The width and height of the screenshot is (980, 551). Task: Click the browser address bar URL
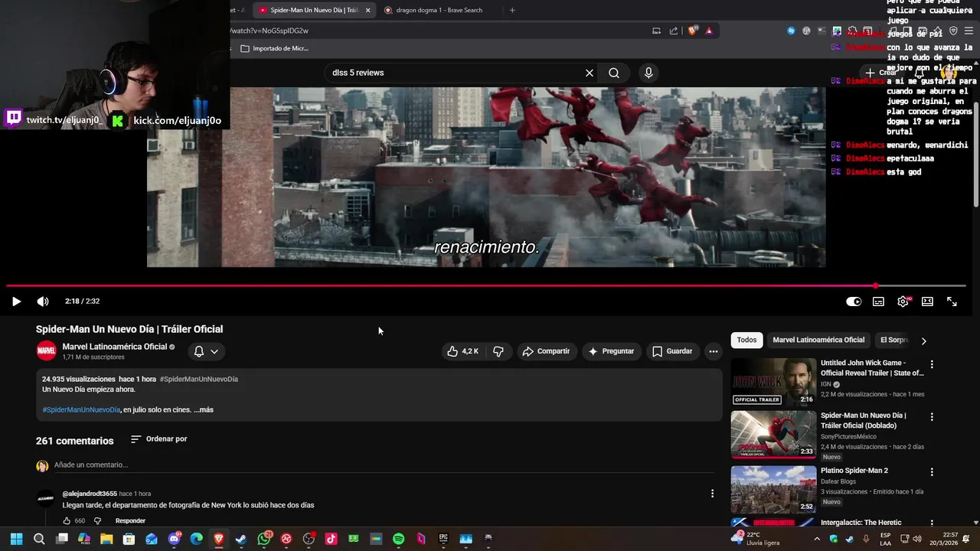tap(269, 31)
